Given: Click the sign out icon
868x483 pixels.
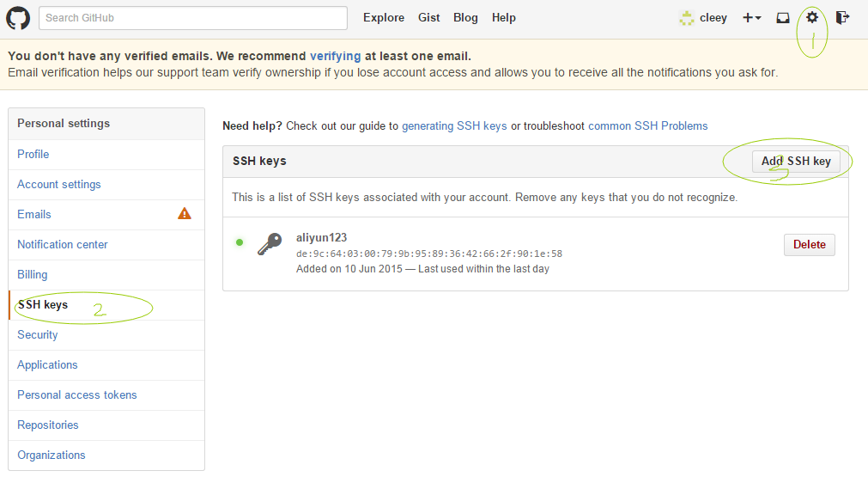Looking at the screenshot, I should [x=842, y=18].
